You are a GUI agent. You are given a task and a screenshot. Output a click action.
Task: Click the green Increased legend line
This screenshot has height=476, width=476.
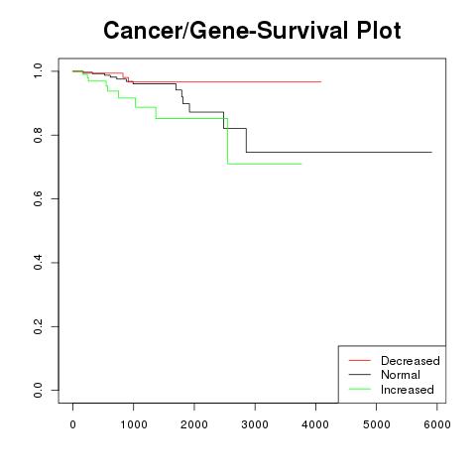click(360, 389)
